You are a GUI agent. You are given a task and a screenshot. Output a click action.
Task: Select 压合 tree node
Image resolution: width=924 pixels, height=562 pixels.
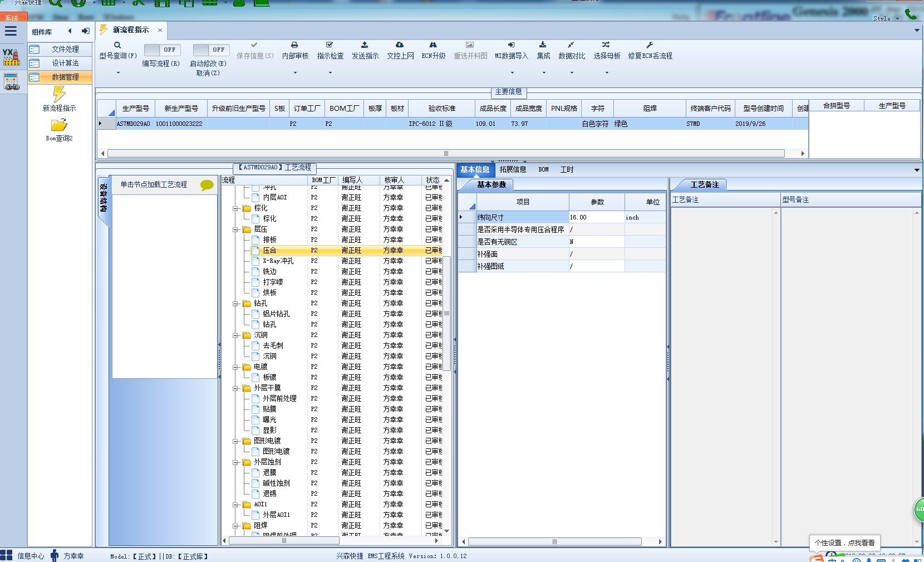coord(269,251)
